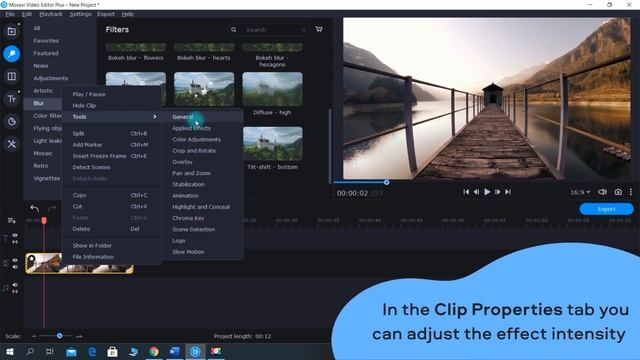Open Microsoft Edge from the taskbar
The image size is (640, 360).
pos(92,351)
